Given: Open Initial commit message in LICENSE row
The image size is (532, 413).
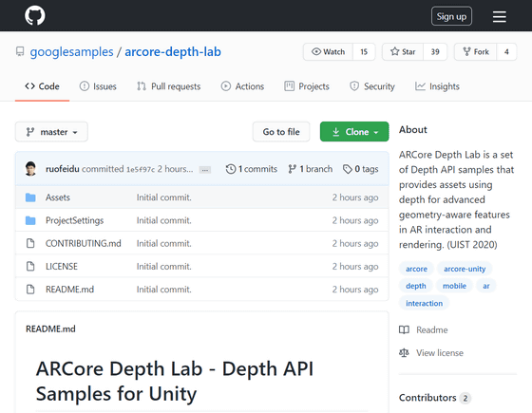Looking at the screenshot, I should click(163, 267).
